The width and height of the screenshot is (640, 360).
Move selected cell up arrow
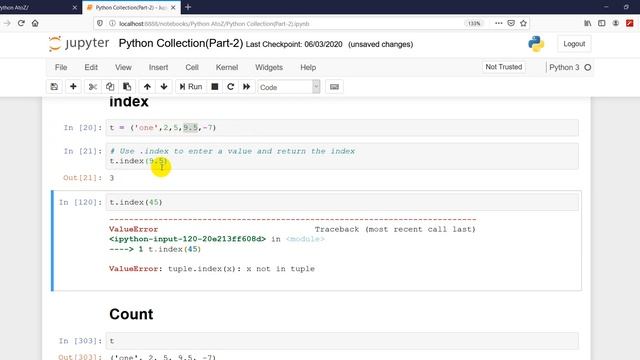[147, 87]
